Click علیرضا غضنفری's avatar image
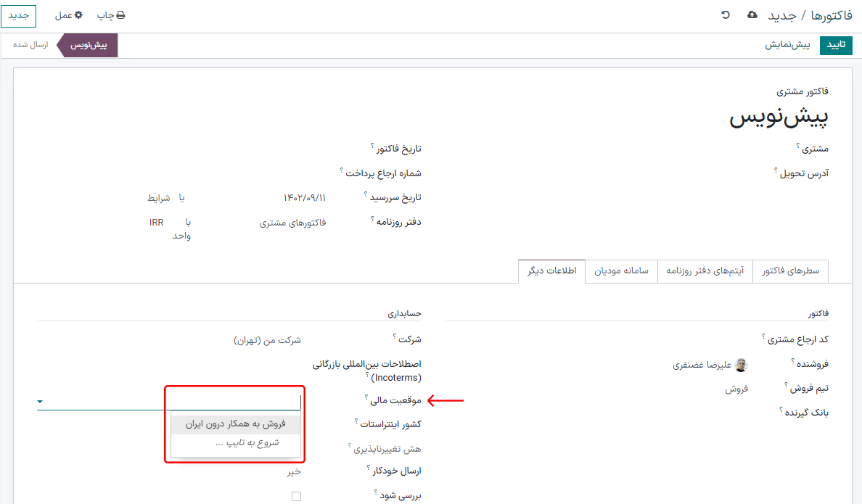 [741, 365]
